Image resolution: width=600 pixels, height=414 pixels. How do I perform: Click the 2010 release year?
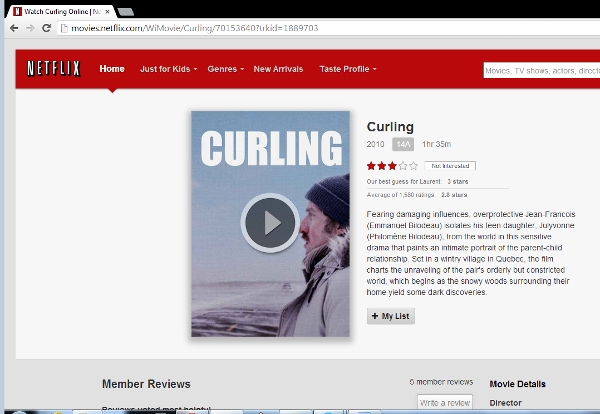[x=375, y=144]
